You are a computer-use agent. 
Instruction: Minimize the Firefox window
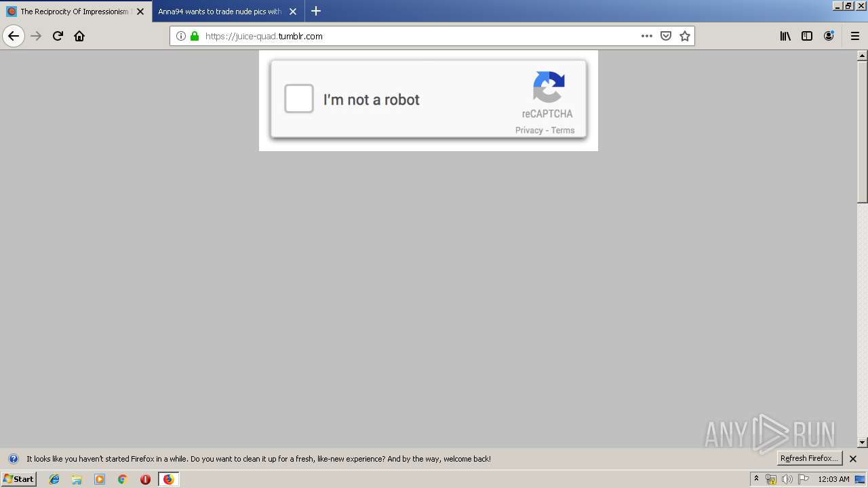point(837,5)
